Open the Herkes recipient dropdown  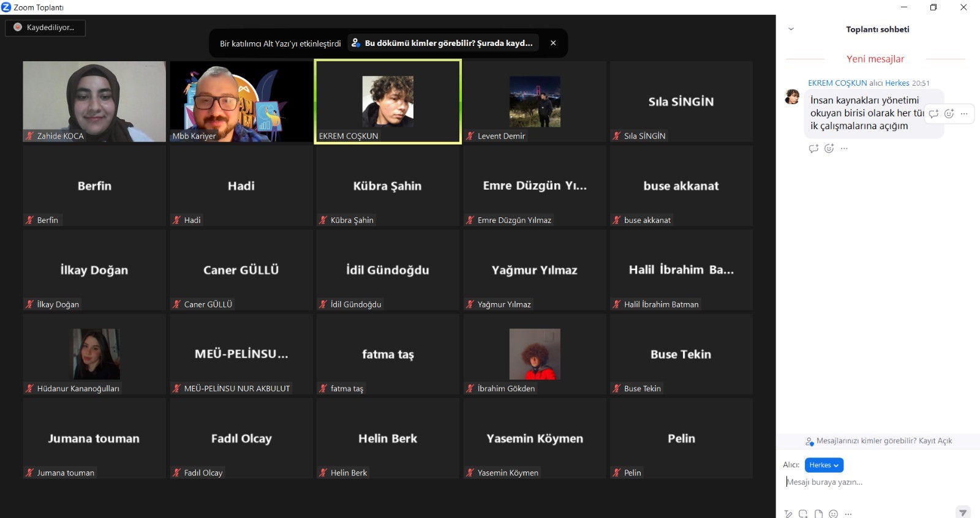pyautogui.click(x=824, y=465)
